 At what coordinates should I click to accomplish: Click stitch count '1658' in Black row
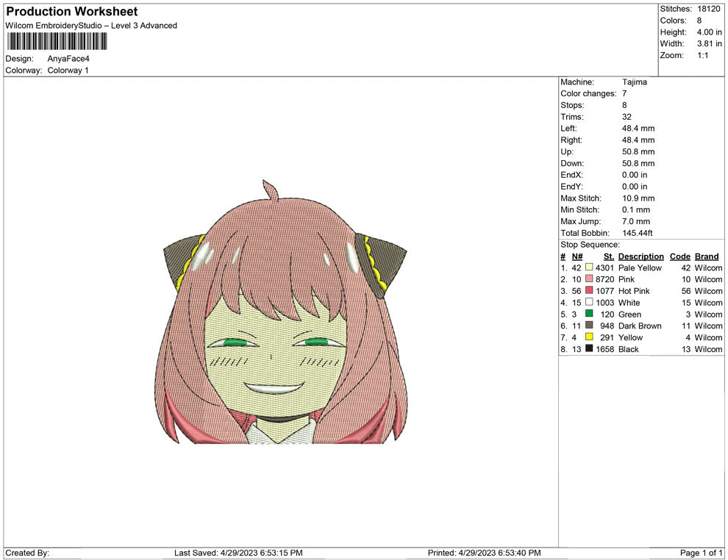coord(604,349)
